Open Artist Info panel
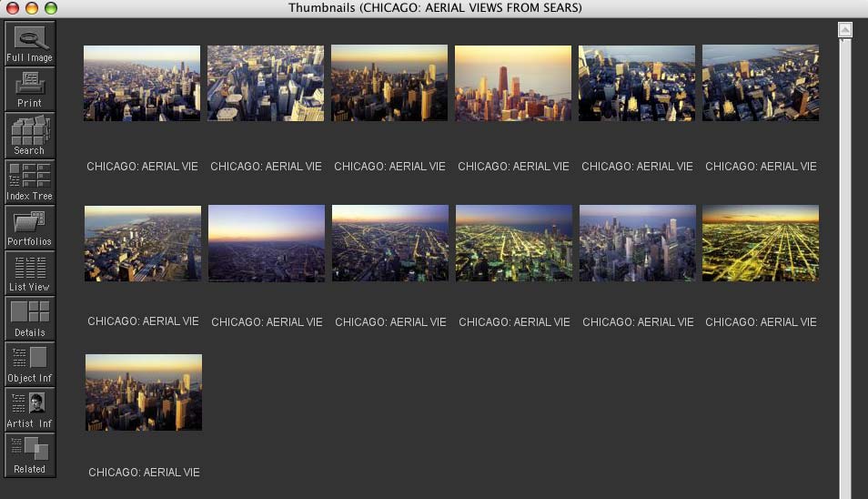This screenshot has height=499, width=868. point(30,409)
